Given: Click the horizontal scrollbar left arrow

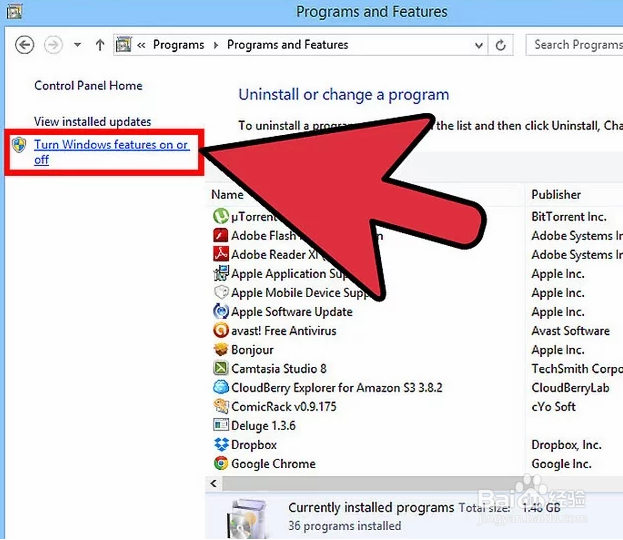Looking at the screenshot, I should pyautogui.click(x=214, y=484).
